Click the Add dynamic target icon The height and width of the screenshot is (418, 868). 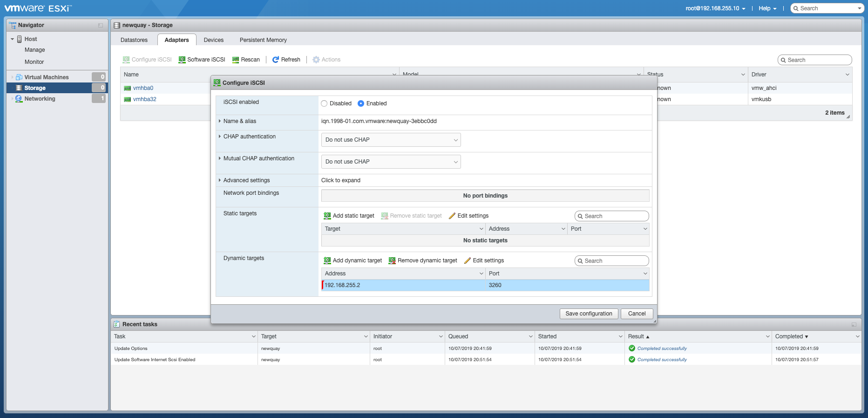tap(327, 260)
